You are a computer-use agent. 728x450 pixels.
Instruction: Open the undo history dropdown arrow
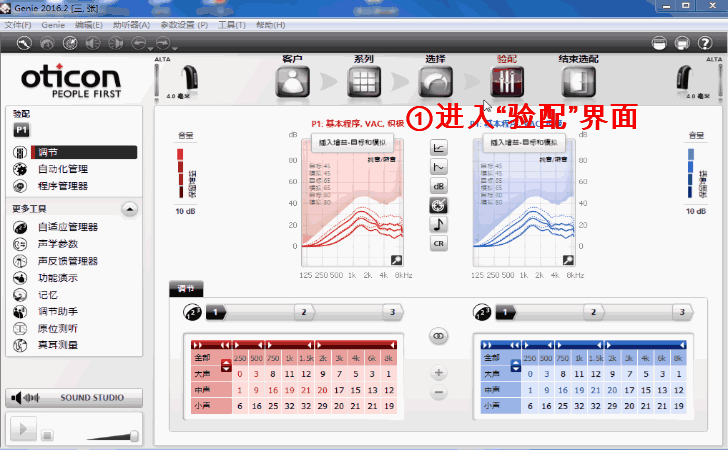pos(150,48)
